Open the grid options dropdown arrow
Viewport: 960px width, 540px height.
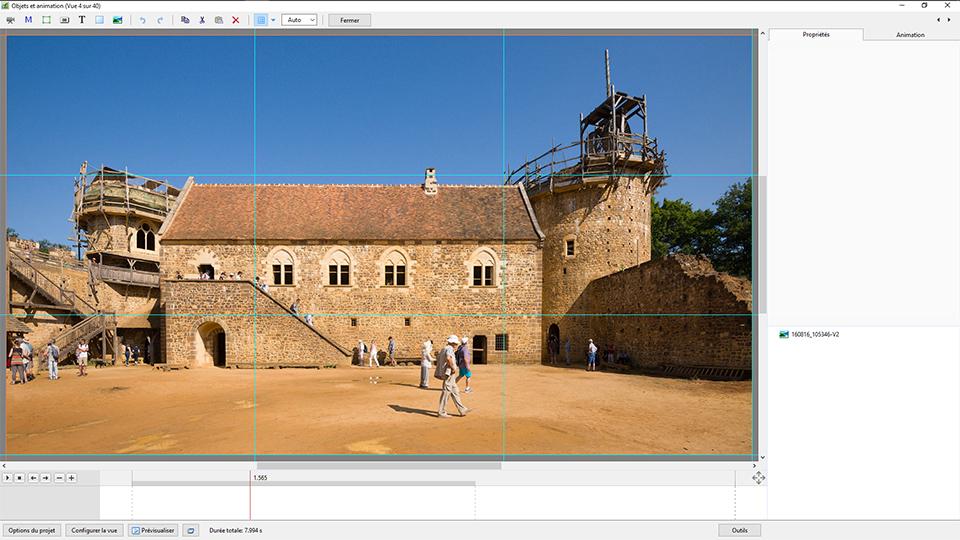[x=273, y=20]
